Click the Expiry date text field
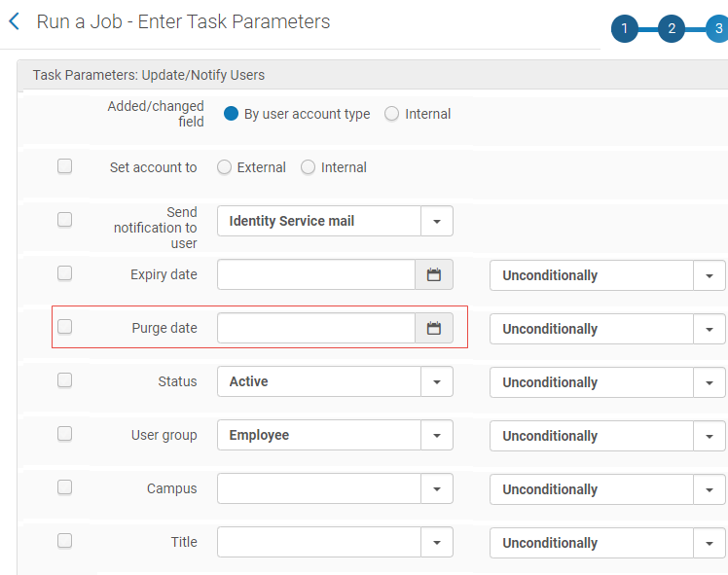Image resolution: width=728 pixels, height=575 pixels. (316, 274)
